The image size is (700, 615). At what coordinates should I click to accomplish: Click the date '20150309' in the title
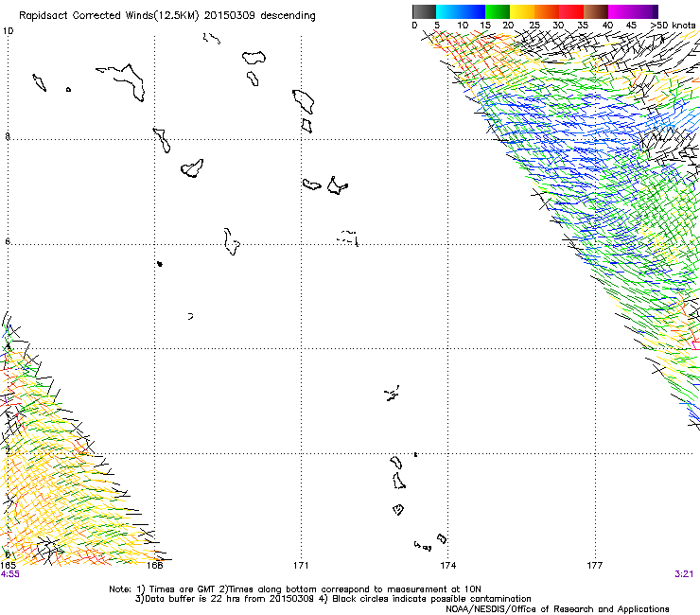[230, 15]
